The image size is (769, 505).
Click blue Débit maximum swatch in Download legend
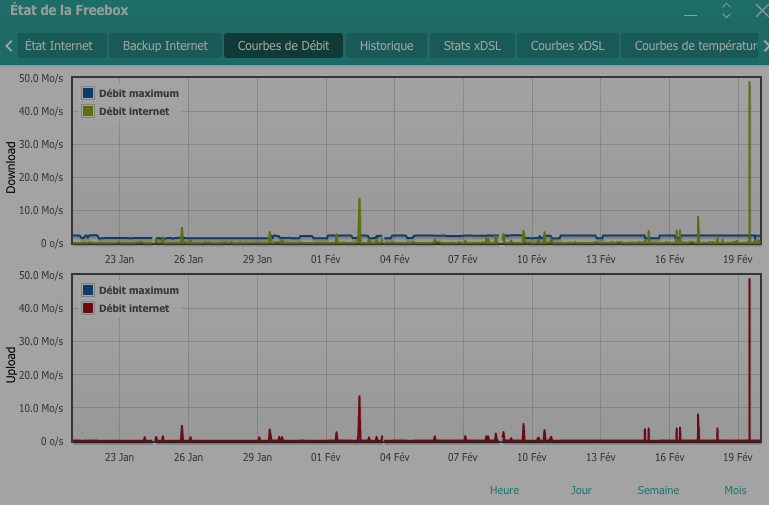[88, 93]
